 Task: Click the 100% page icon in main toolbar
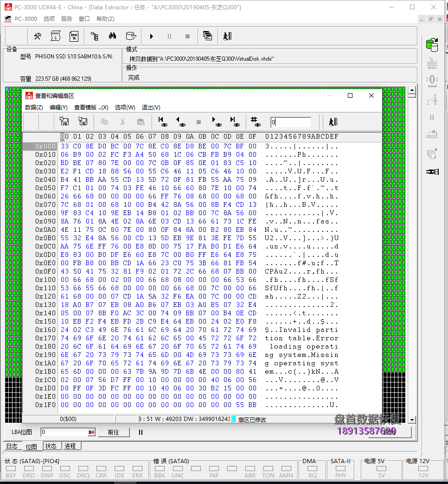coord(74,37)
